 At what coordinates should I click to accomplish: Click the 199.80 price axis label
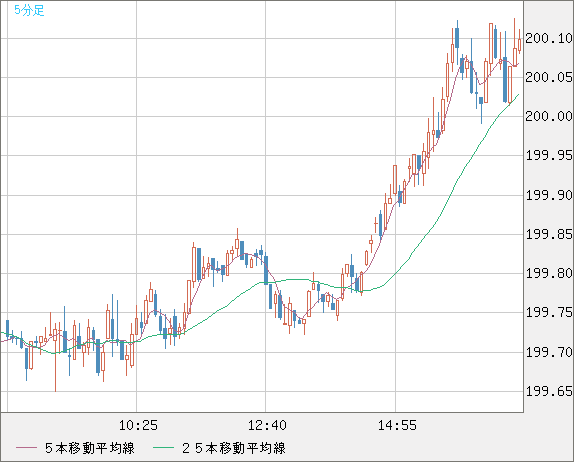pyautogui.click(x=549, y=273)
